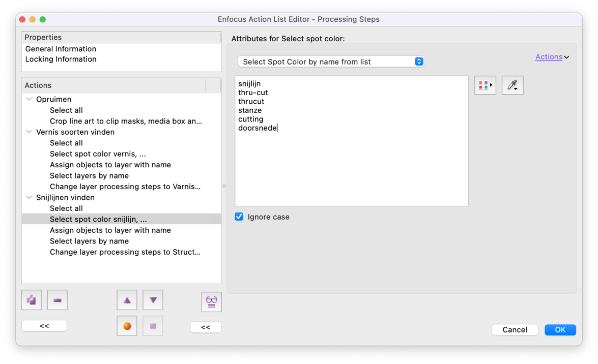This screenshot has width=598, height=364.
Task: Select General Information property
Action: click(61, 49)
